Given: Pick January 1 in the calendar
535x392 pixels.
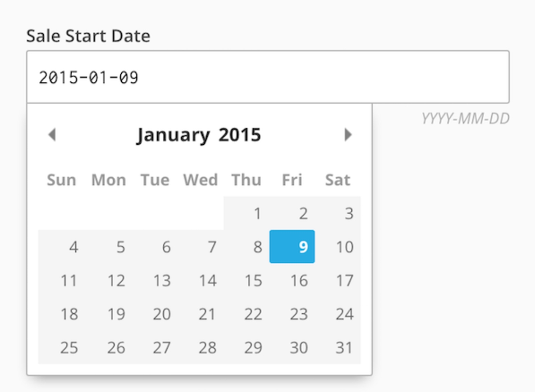Looking at the screenshot, I should 246,213.
